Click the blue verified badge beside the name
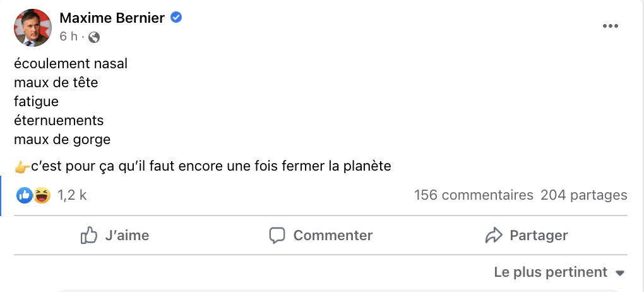Screen dimensions: 644x292 [x=177, y=18]
